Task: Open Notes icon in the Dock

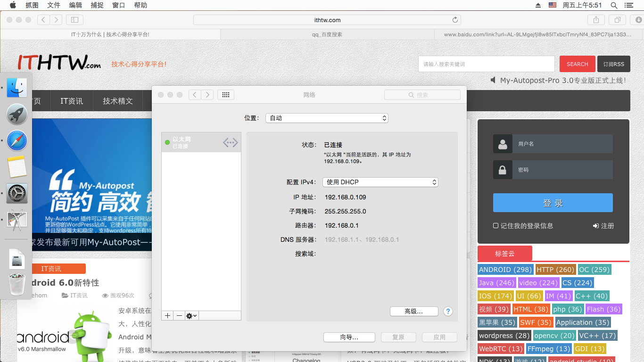Action: point(17,167)
